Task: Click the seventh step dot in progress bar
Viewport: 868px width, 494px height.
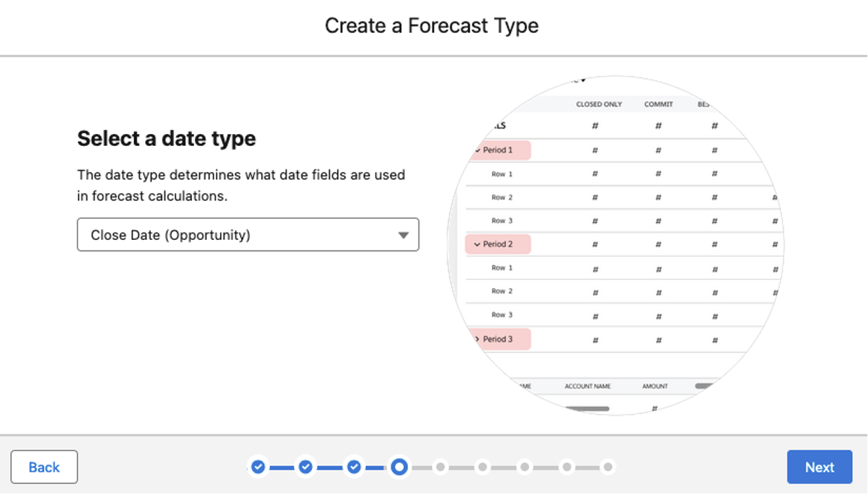Action: [524, 467]
